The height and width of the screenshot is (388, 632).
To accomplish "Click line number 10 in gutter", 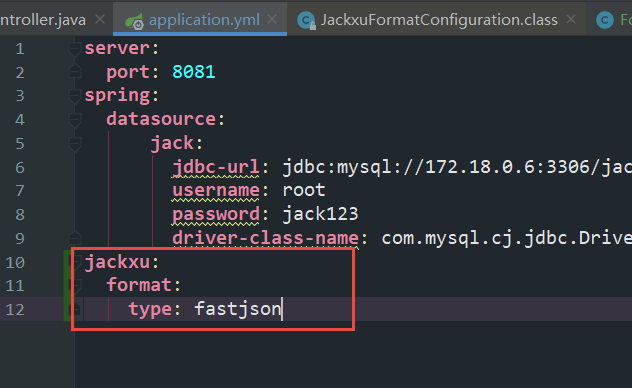I will coord(15,263).
